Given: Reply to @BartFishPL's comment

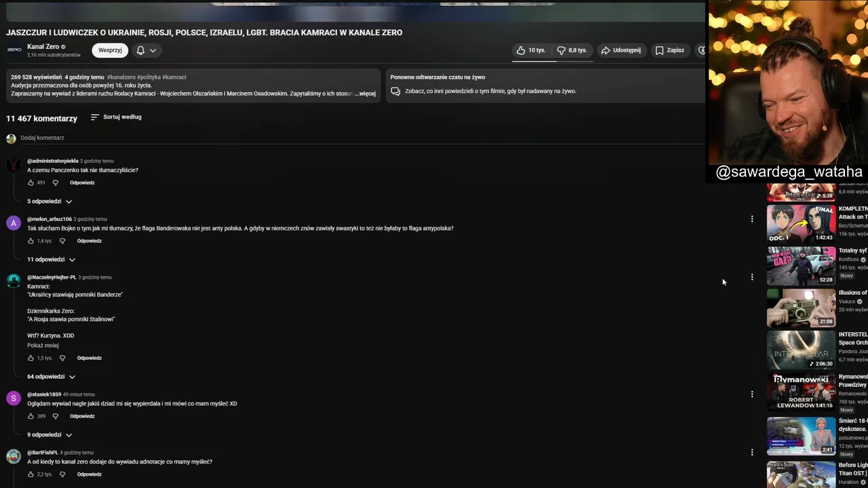Looking at the screenshot, I should (89, 475).
